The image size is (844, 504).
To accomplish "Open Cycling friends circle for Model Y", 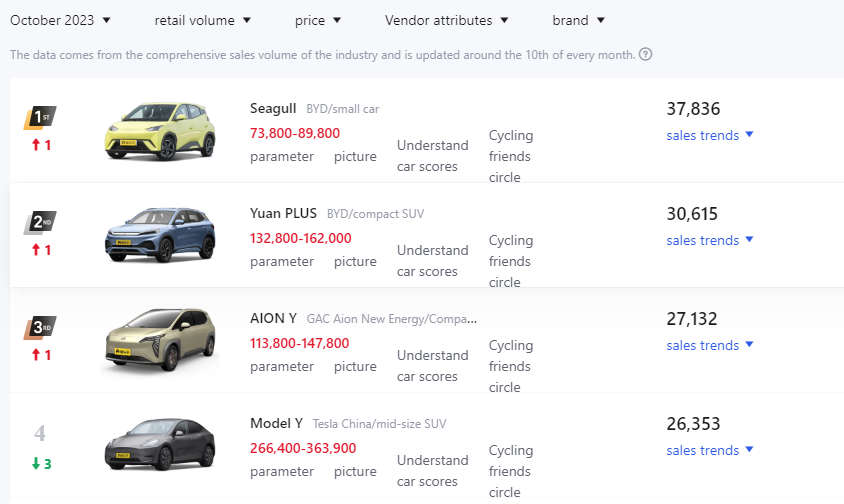I will (511, 471).
